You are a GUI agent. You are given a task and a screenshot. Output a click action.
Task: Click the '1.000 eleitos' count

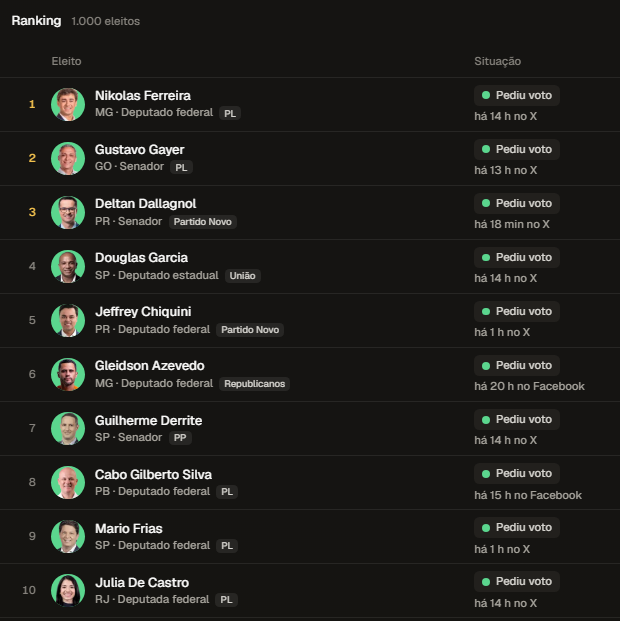pyautogui.click(x=105, y=21)
